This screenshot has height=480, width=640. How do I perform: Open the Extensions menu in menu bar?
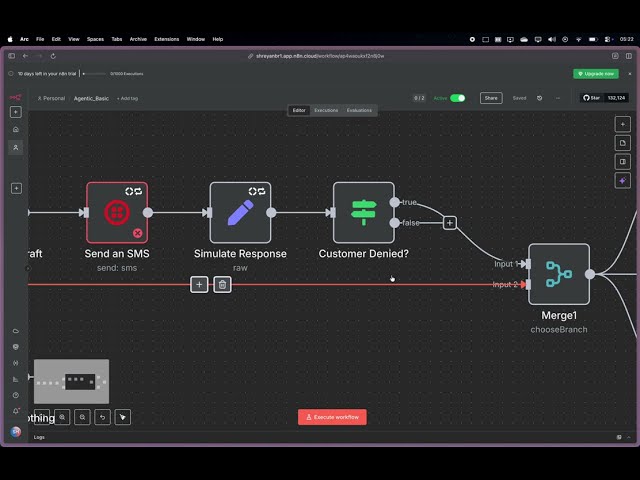167,39
